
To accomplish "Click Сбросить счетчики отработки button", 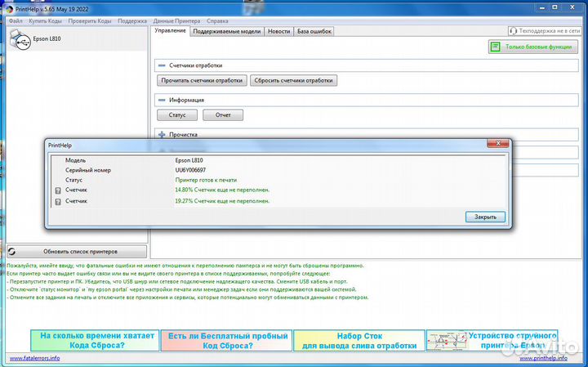I will (294, 80).
